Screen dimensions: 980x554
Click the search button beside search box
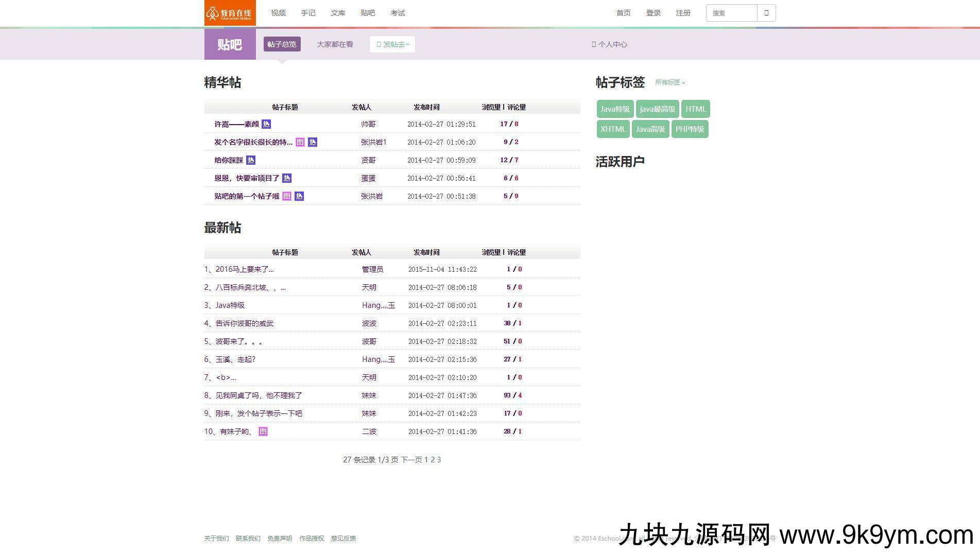click(766, 13)
